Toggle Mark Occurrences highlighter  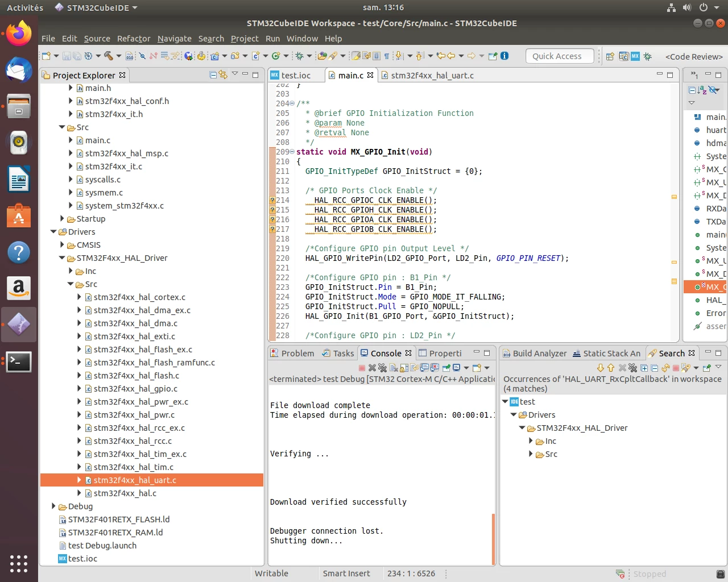pyautogui.click(x=356, y=56)
